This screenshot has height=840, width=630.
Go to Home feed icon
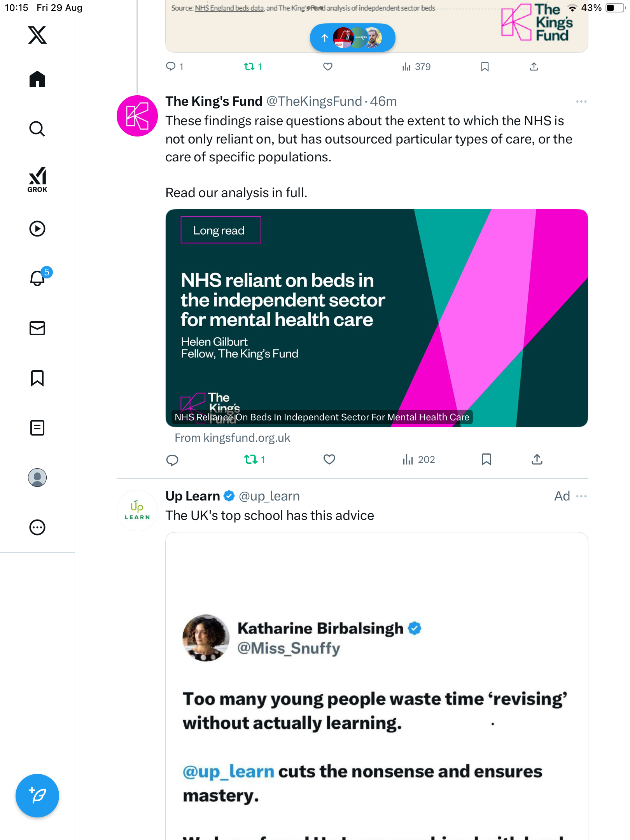click(37, 79)
